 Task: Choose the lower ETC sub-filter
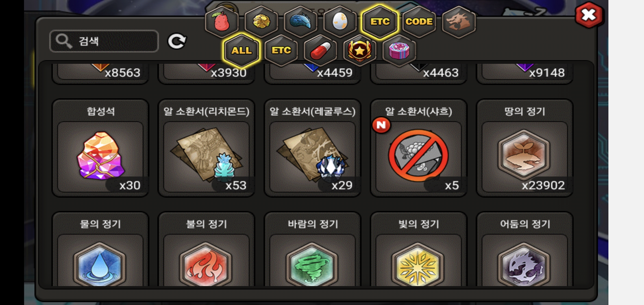(x=281, y=51)
